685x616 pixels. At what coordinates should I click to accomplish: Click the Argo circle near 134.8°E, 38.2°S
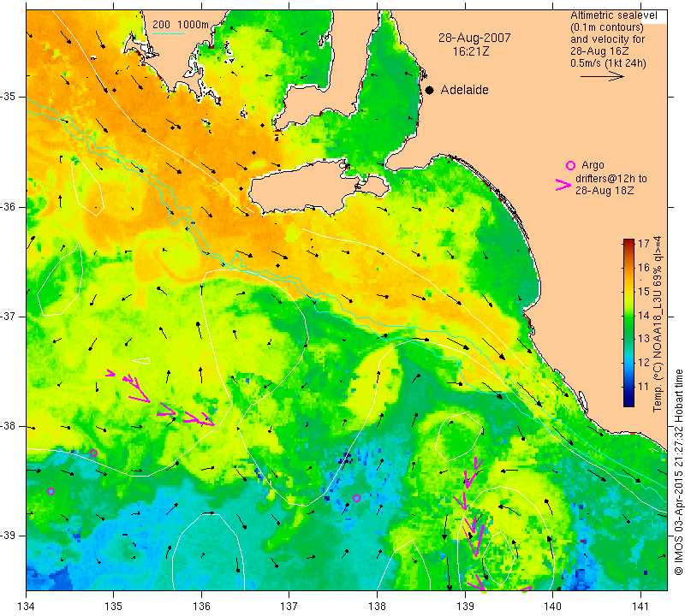(93, 453)
